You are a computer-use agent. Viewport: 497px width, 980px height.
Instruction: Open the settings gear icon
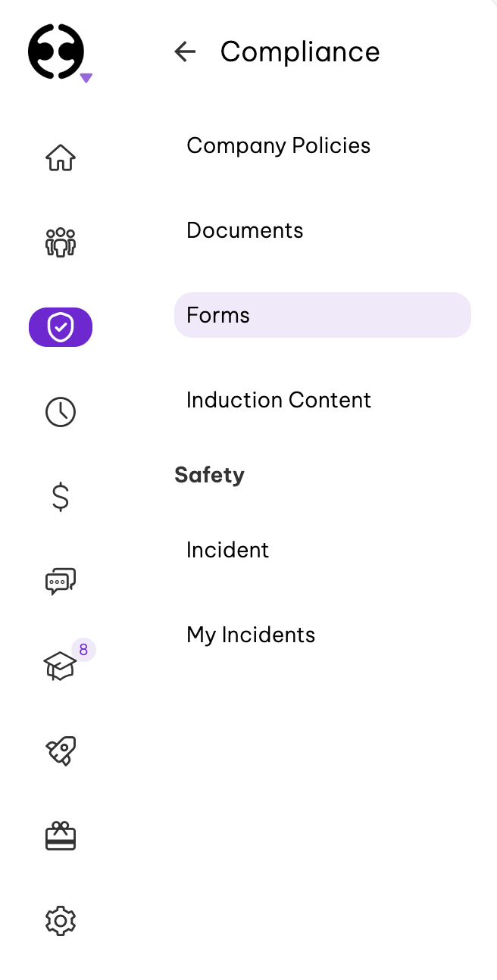tap(61, 921)
